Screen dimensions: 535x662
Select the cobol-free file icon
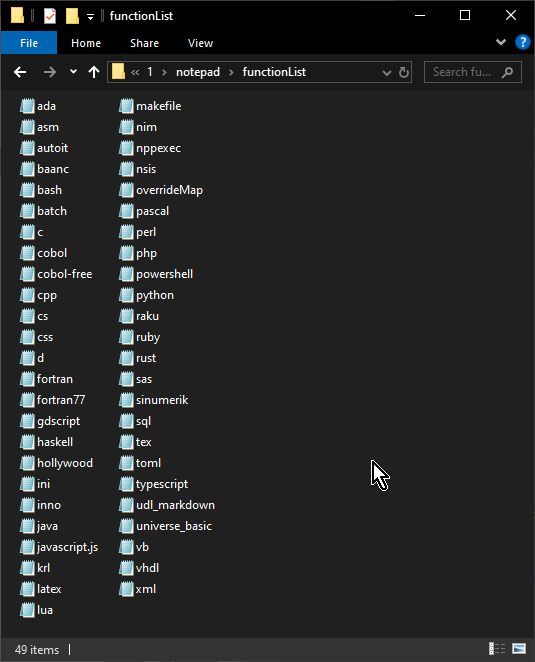tap(27, 274)
